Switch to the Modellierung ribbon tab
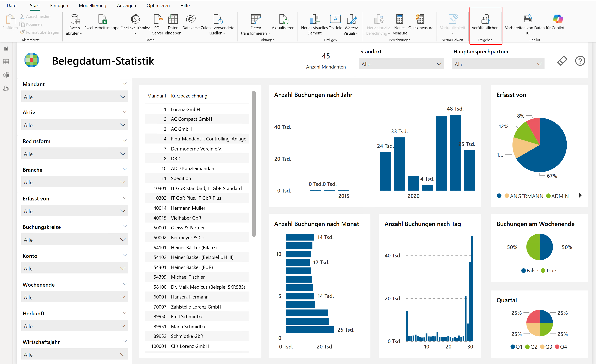The width and height of the screenshot is (596, 364). click(92, 5)
